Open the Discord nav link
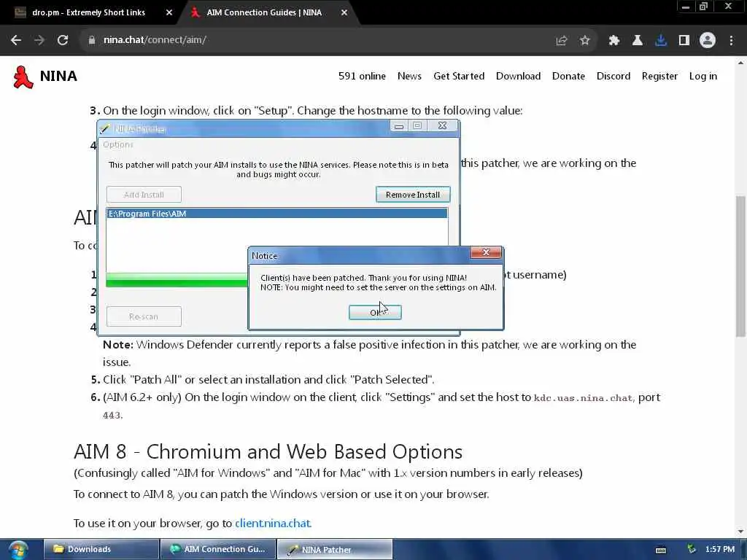Image resolution: width=747 pixels, height=560 pixels. click(613, 76)
